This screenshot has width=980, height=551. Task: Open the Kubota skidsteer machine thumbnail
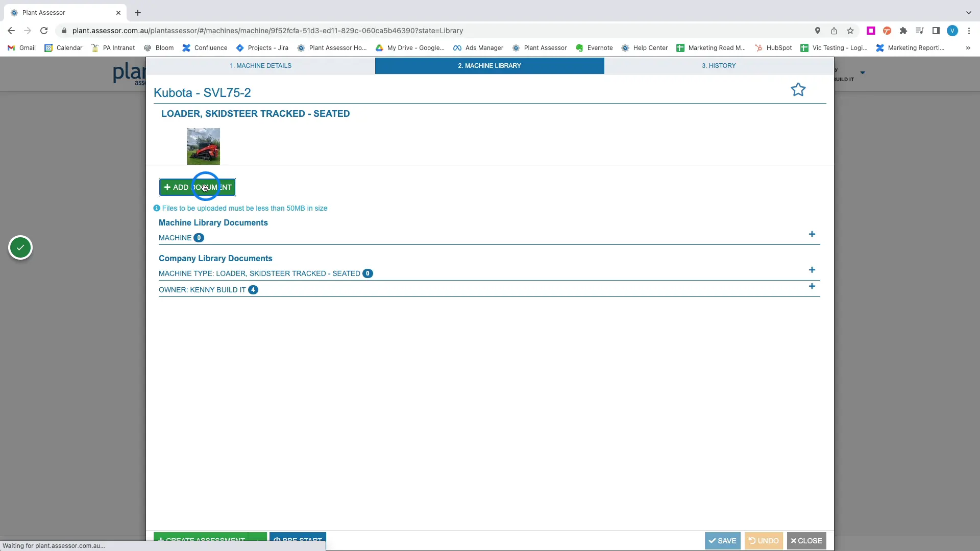[x=203, y=146]
